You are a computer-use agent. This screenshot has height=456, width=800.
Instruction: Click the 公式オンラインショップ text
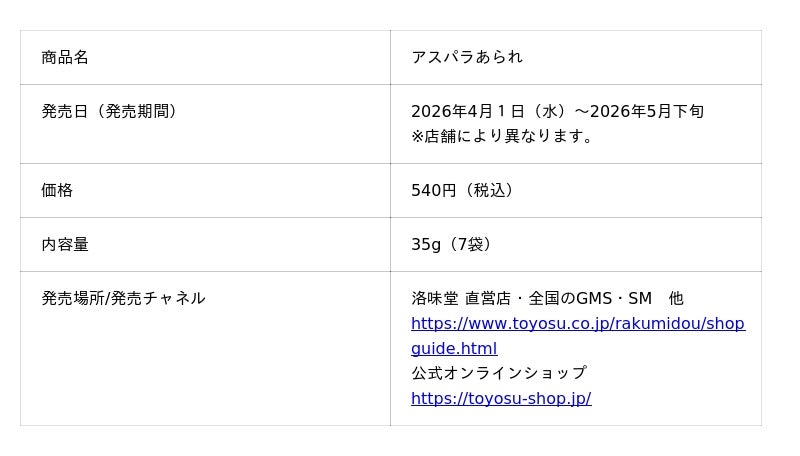click(x=498, y=373)
